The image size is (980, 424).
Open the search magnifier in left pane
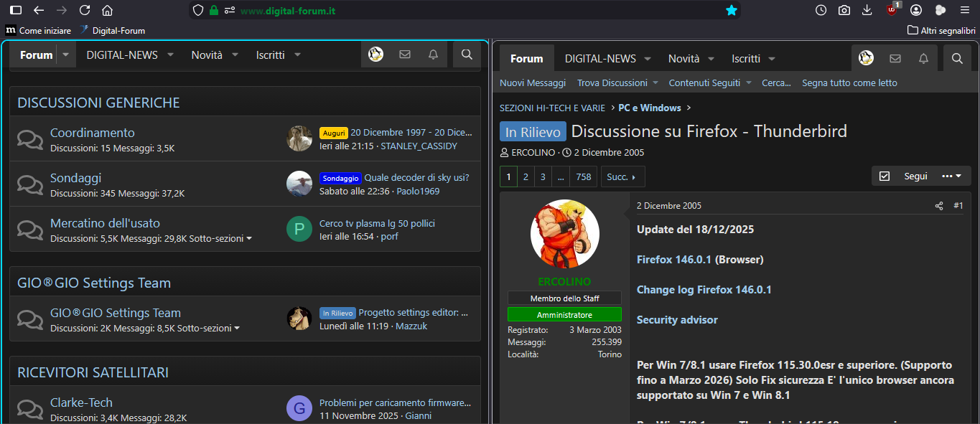pos(467,55)
